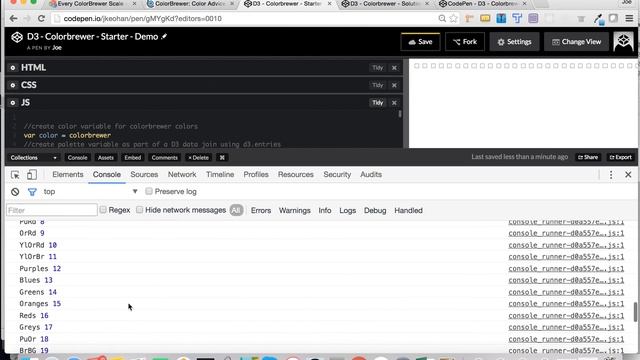This screenshot has height=360, width=640.
Task: Close the CSS editor panel
Action: [394, 85]
